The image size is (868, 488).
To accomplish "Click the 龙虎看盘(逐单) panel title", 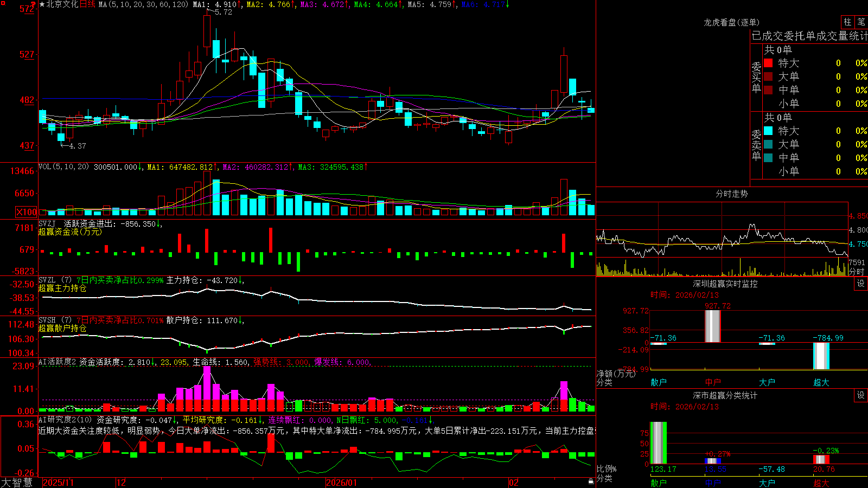I will (x=732, y=22).
